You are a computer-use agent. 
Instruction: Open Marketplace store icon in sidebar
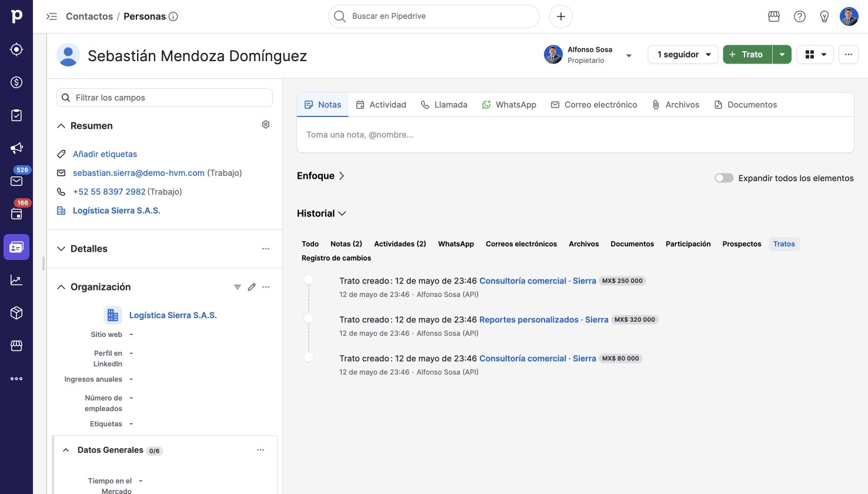pyautogui.click(x=16, y=346)
